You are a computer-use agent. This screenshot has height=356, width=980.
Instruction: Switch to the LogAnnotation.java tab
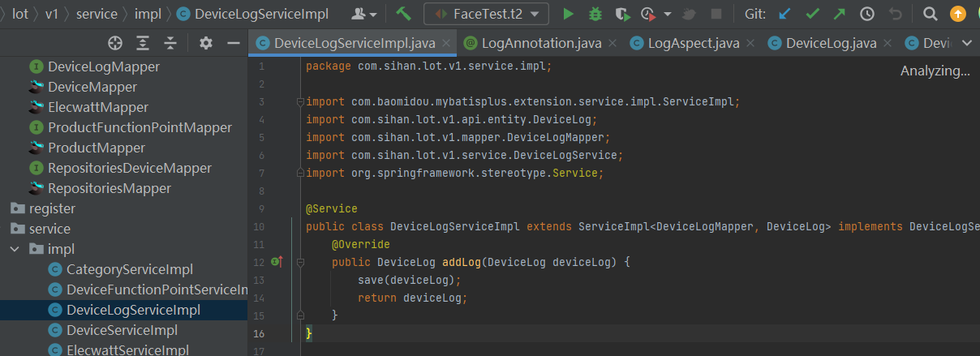[539, 43]
